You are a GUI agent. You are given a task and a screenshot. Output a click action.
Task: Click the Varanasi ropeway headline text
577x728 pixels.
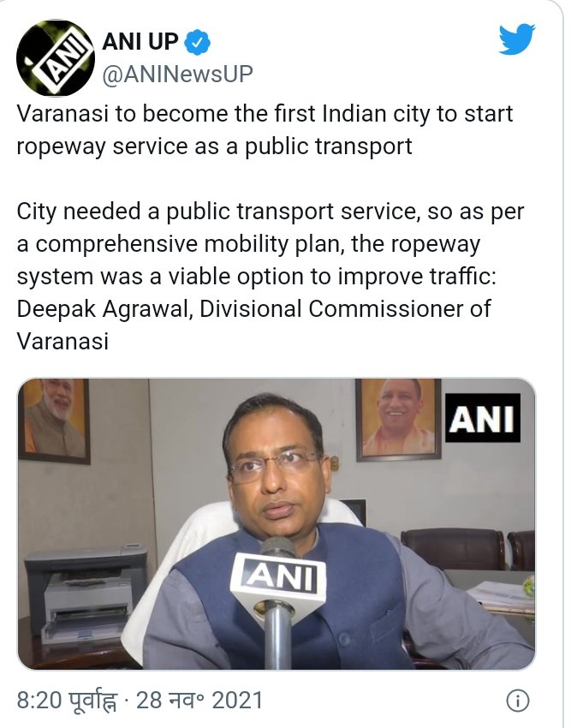pyautogui.click(x=265, y=130)
